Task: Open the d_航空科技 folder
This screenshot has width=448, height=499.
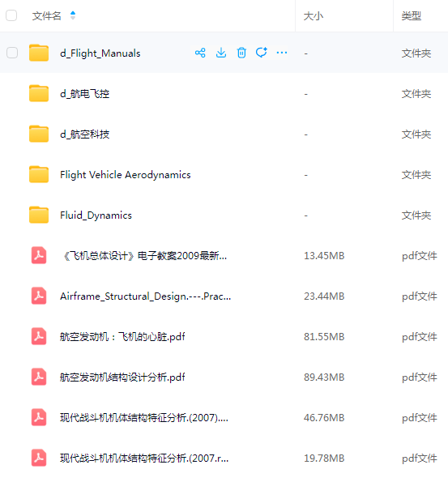Action: [x=84, y=134]
